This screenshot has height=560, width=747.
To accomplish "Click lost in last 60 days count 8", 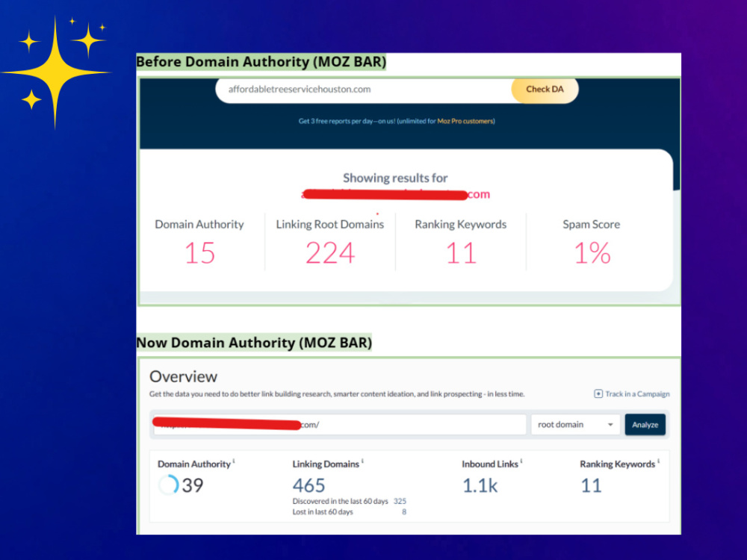I will [x=404, y=512].
